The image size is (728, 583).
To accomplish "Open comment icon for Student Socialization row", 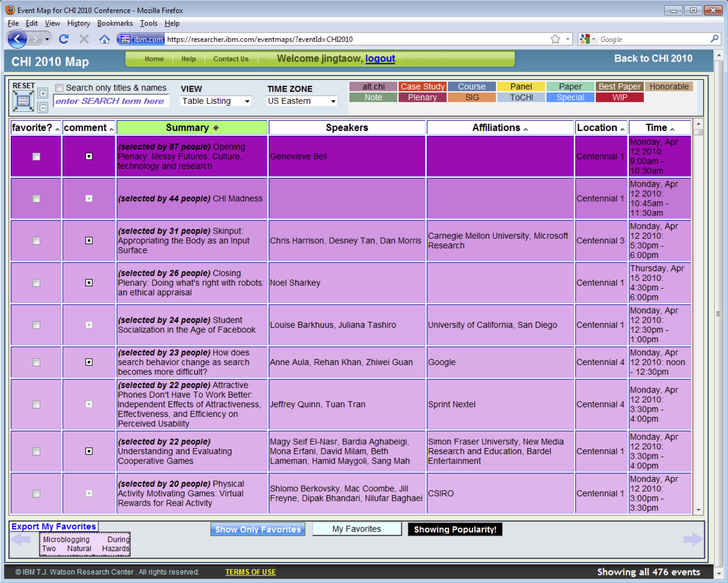I will pos(89,325).
